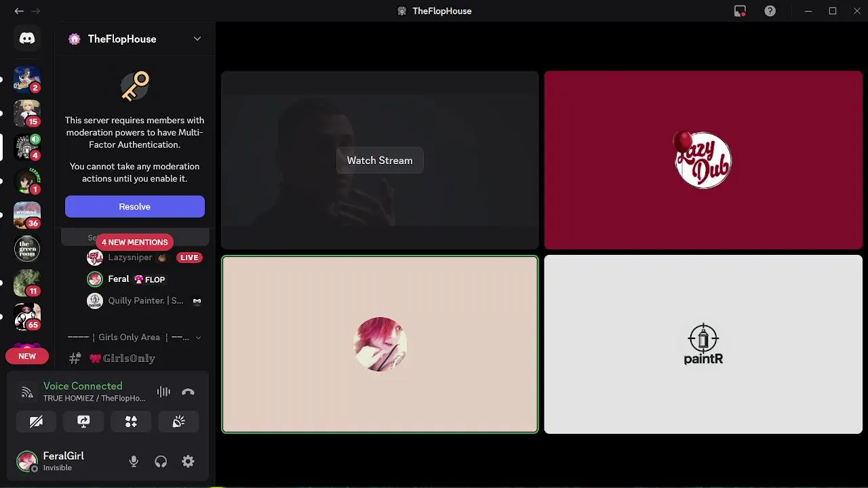Click TRUE HOMIEZ / TheFlopHo... channel link
Image resolution: width=868 pixels, height=488 pixels.
click(x=94, y=398)
